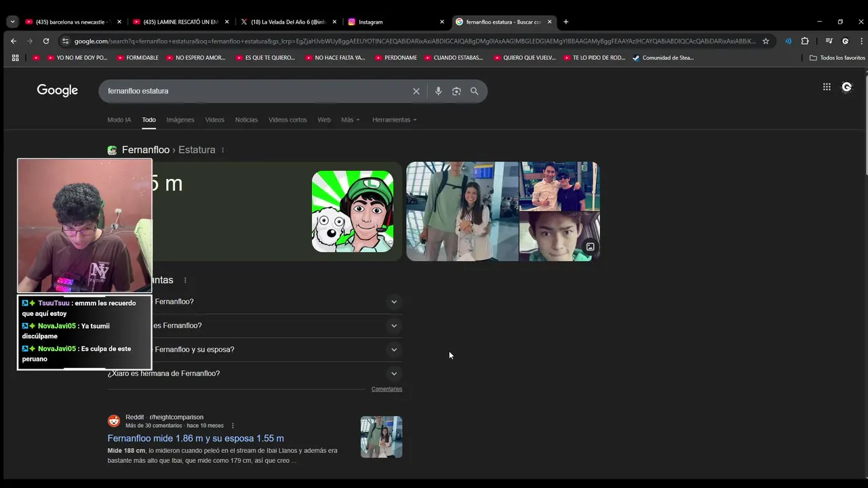Viewport: 868px width, 488px height.
Task: Switch to the Instagram tab
Action: pos(397,22)
